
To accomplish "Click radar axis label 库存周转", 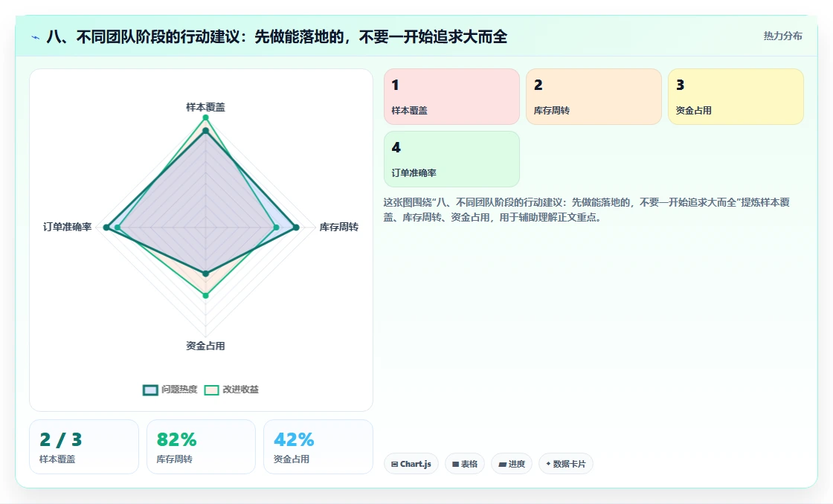I will (x=339, y=227).
